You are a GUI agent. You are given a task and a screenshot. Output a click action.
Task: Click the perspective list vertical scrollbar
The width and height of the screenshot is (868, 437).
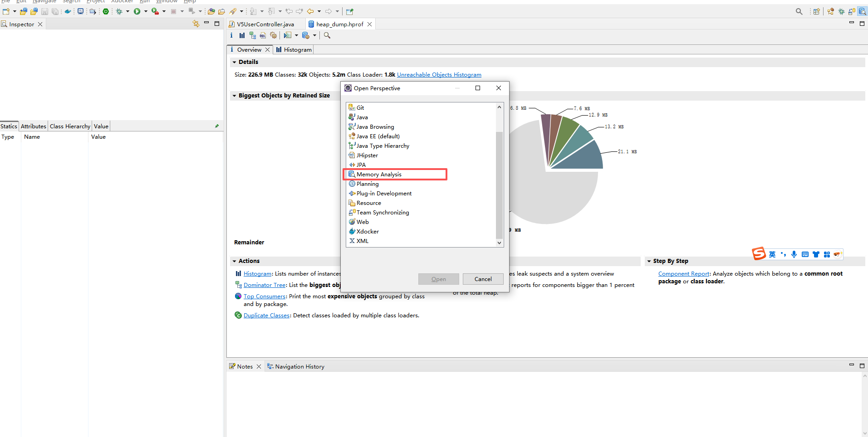tap(499, 185)
